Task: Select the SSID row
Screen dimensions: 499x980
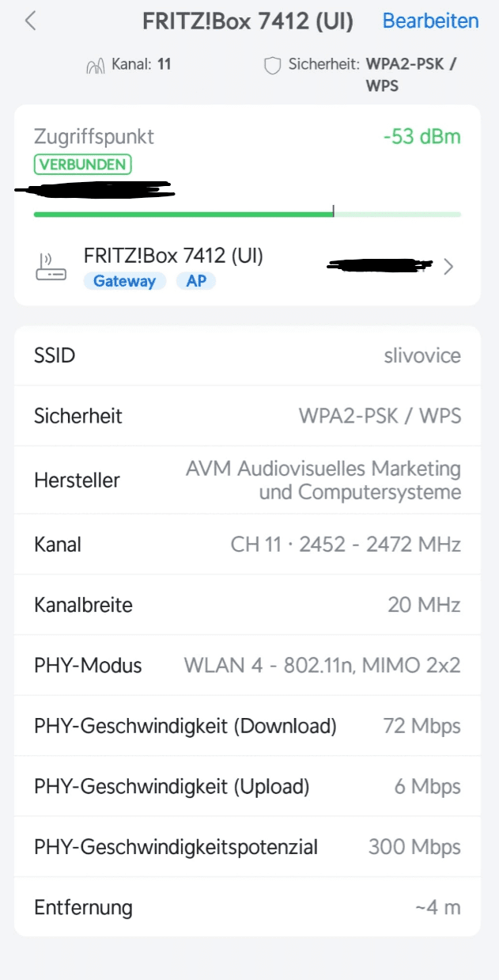Action: [247, 355]
